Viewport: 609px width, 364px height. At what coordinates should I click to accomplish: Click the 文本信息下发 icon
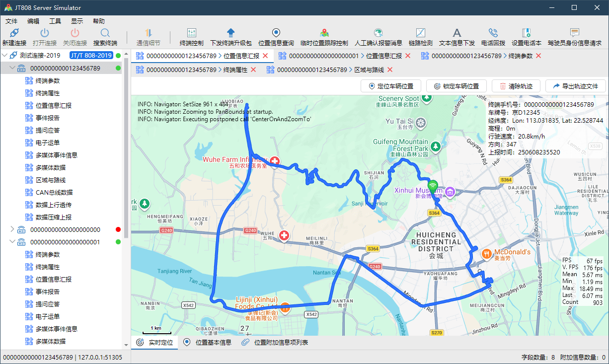click(457, 33)
